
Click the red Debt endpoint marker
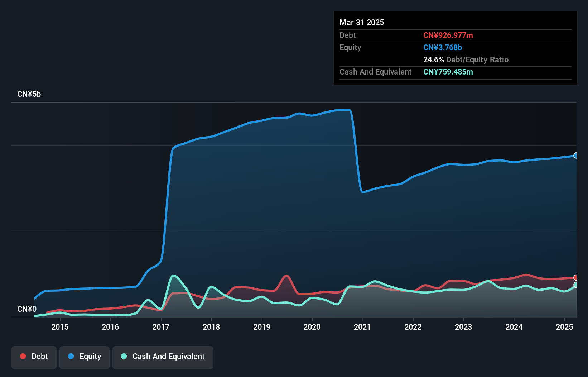coord(576,278)
